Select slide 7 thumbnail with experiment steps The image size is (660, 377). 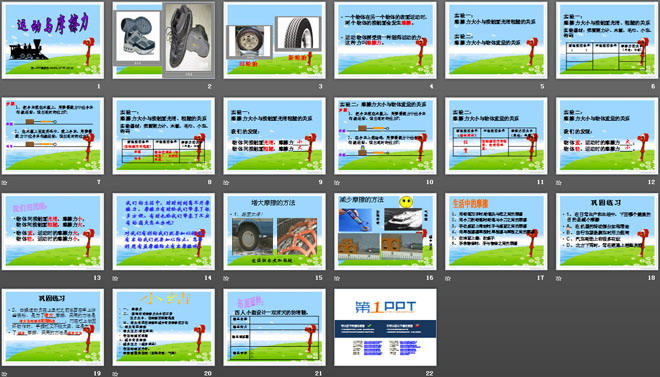coord(53,136)
